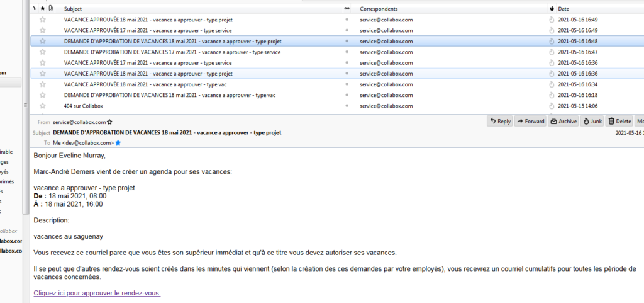Sort by the attachment paperclip column

[50, 9]
